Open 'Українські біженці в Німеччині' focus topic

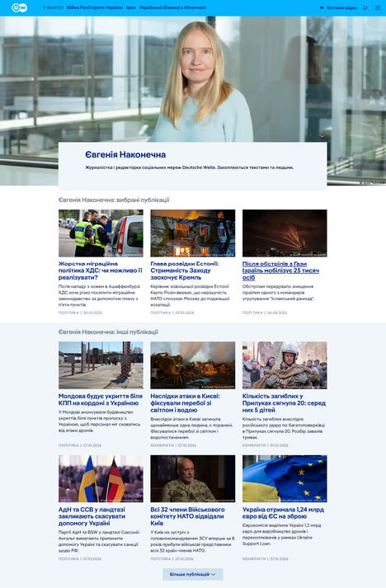pyautogui.click(x=172, y=7)
